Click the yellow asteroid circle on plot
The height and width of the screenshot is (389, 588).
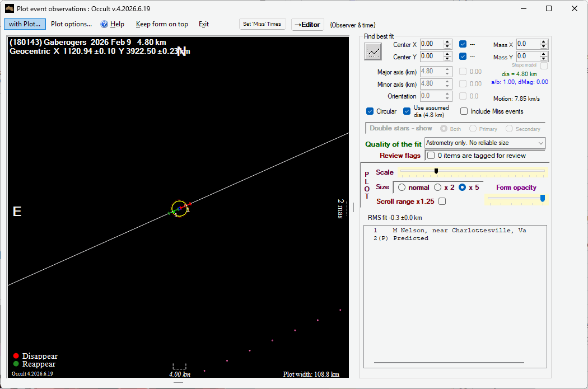tap(179, 208)
